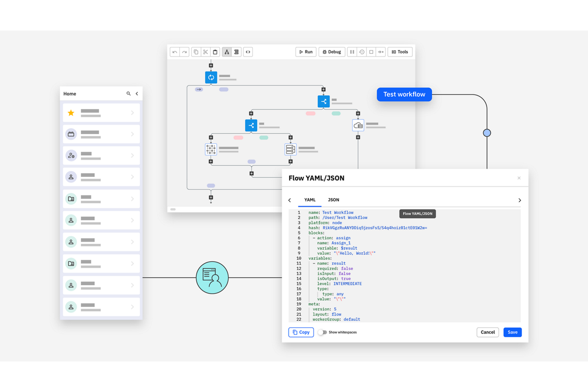Select the scissors cut icon

tap(205, 52)
